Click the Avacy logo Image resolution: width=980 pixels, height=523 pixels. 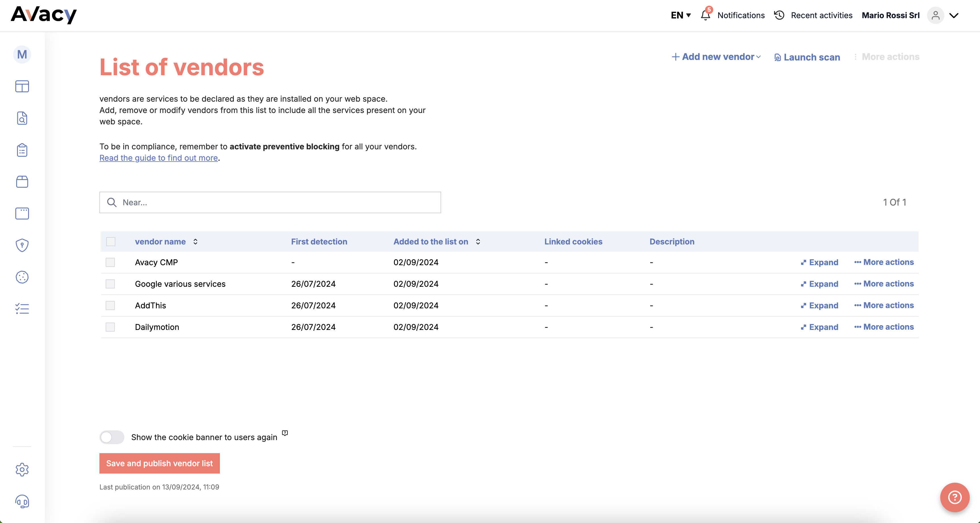pos(44,15)
